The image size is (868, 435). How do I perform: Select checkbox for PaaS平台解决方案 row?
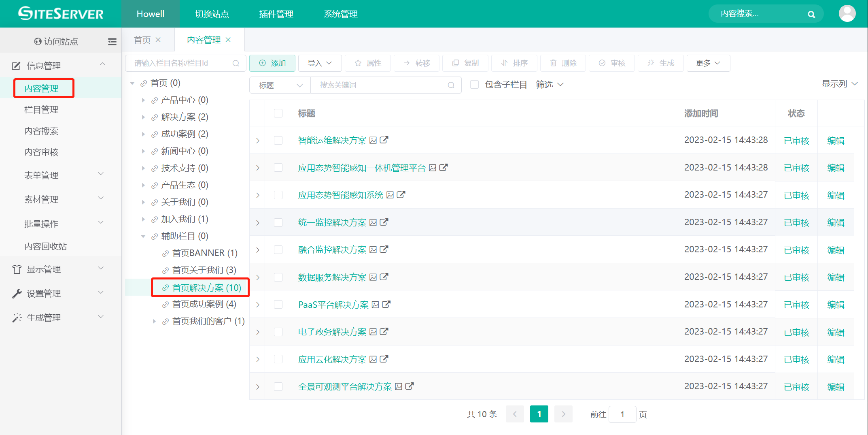coord(278,304)
